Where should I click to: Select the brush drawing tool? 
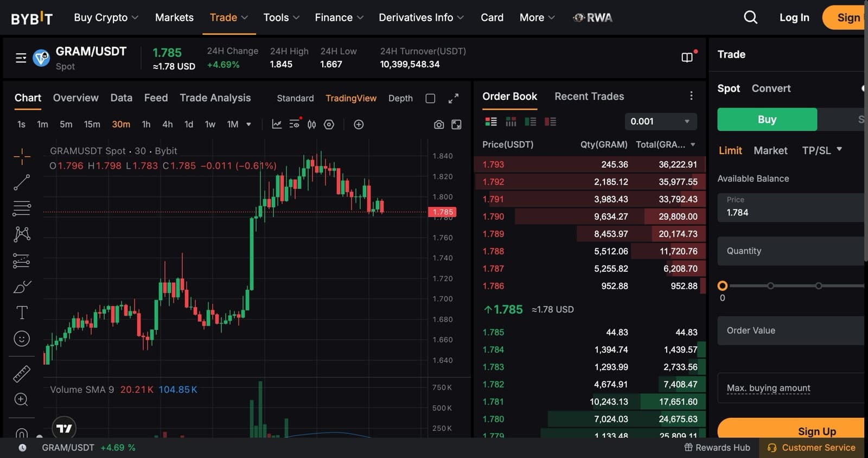pos(22,287)
